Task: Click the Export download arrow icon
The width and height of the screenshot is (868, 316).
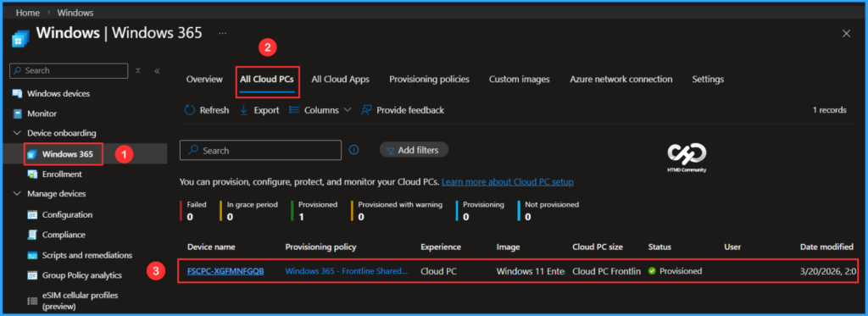Action: coord(243,110)
